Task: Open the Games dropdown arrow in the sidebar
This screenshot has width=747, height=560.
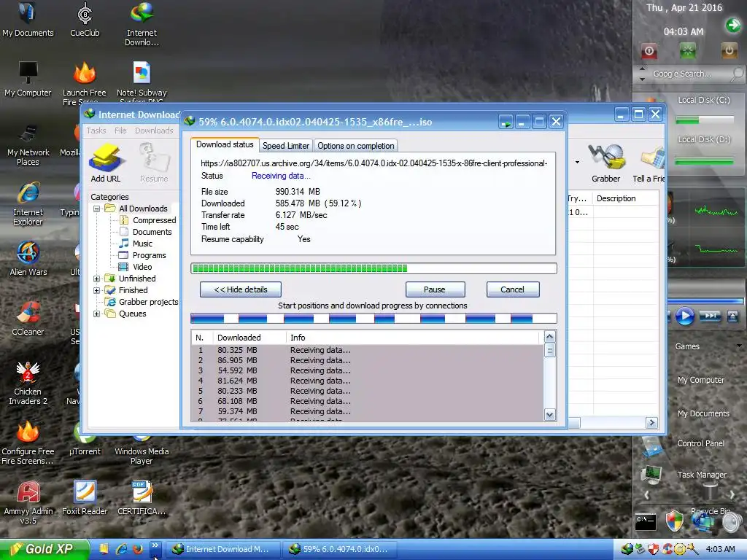Action: pos(739,346)
